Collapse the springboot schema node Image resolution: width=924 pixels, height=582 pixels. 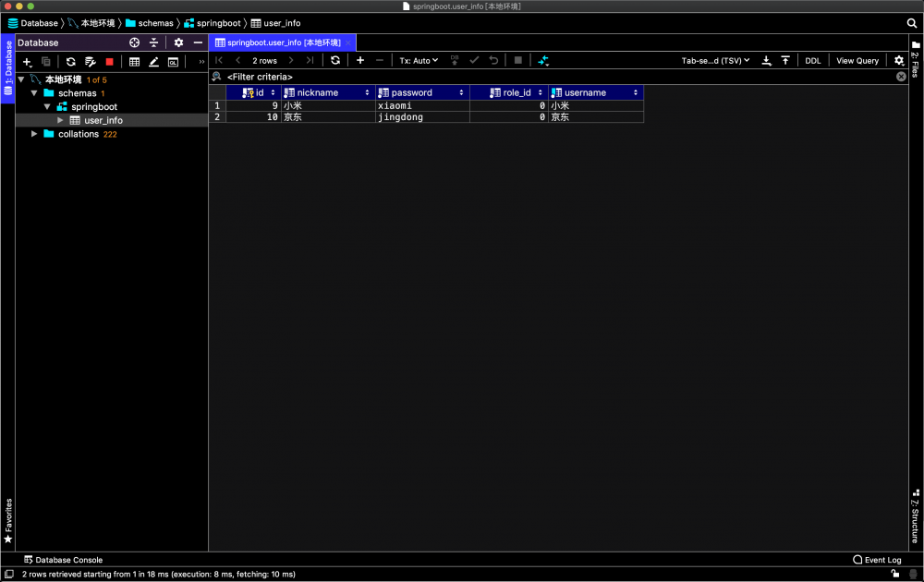tap(47, 106)
